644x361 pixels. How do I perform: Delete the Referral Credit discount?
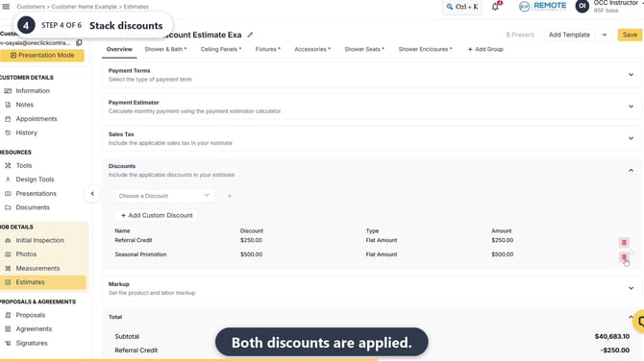[624, 243]
